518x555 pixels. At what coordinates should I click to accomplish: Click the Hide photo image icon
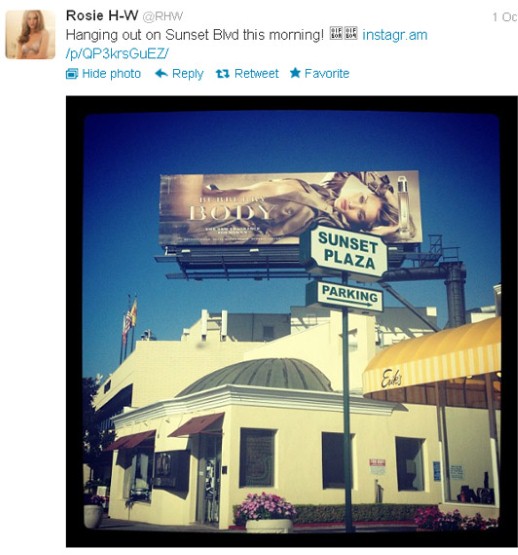[72, 74]
